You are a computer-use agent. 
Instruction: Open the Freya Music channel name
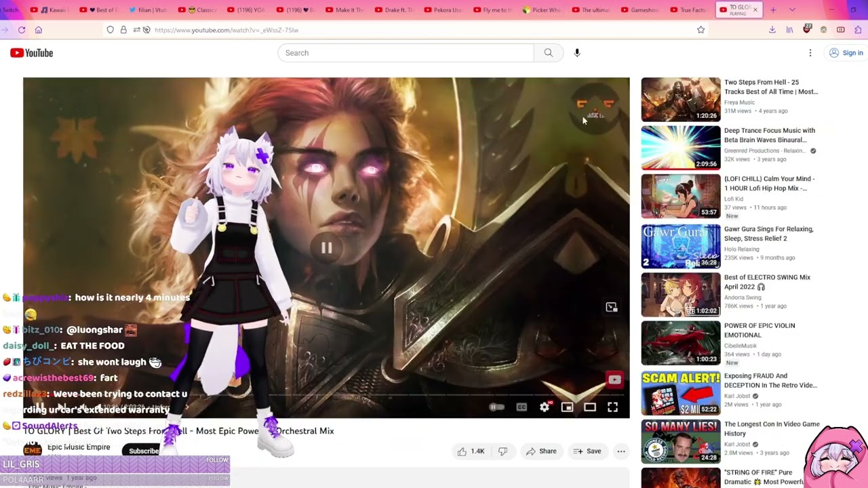(739, 102)
